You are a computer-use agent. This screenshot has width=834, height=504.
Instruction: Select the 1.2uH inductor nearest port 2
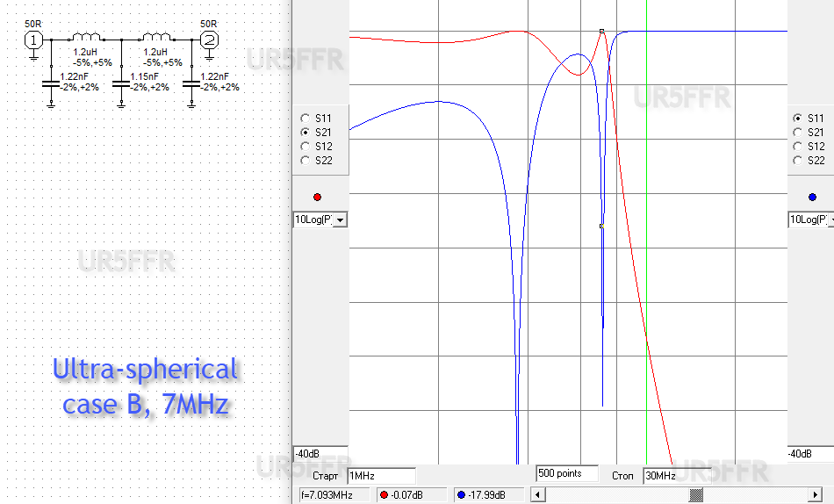pyautogui.click(x=156, y=38)
